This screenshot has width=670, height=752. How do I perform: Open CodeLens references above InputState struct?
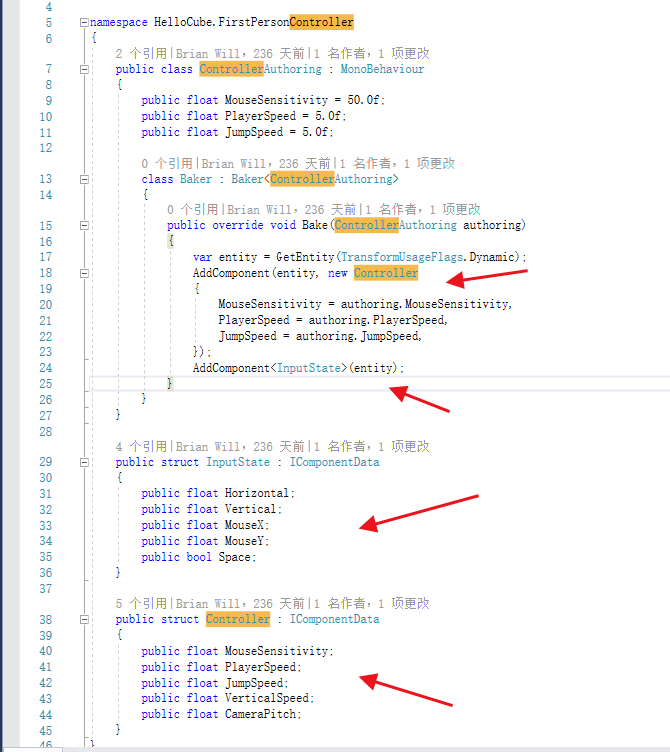tap(141, 446)
